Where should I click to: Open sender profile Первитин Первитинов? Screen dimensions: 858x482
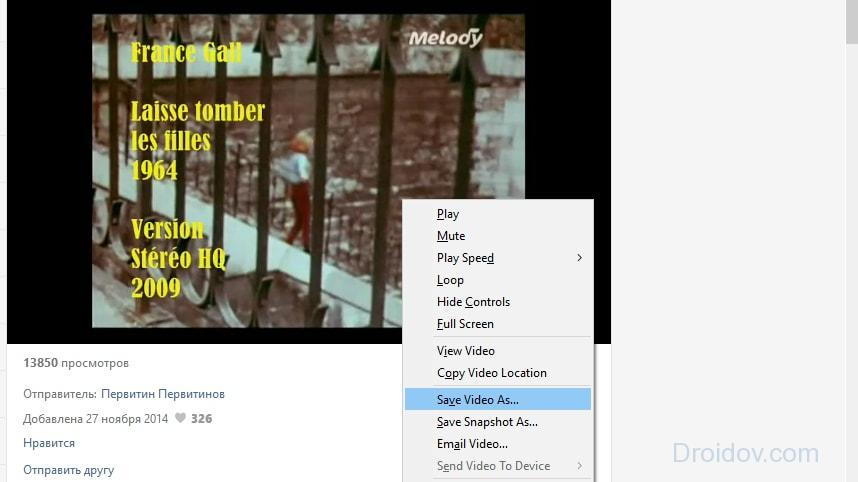163,394
